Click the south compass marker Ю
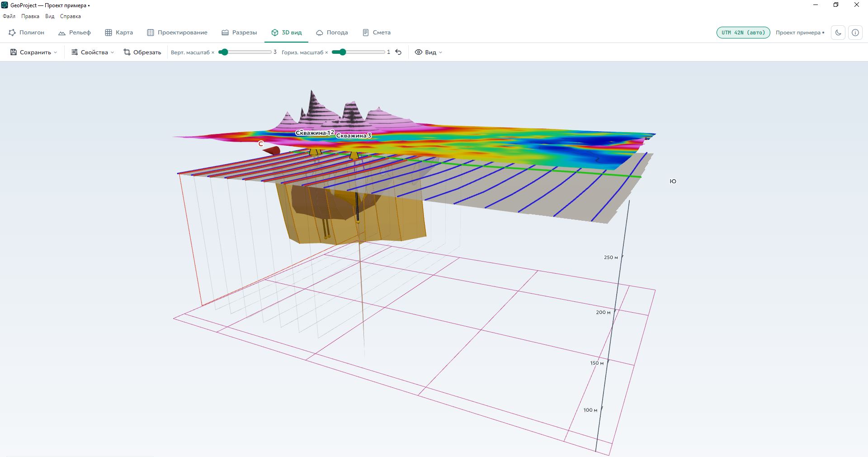This screenshot has width=868, height=457. (x=673, y=181)
